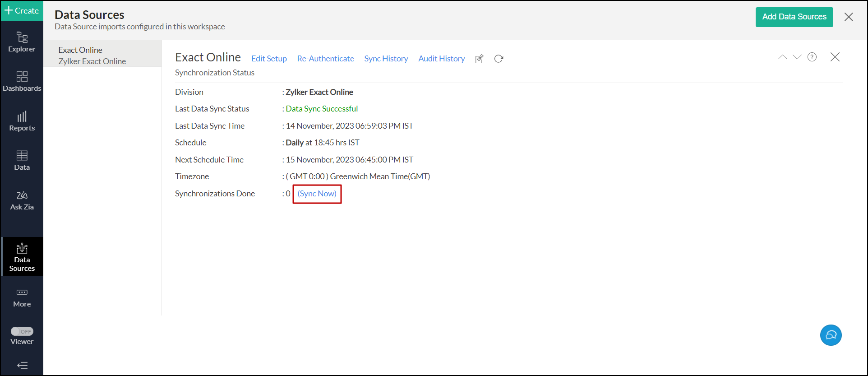868x376 pixels.
Task: Open the help question mark icon
Action: point(812,57)
